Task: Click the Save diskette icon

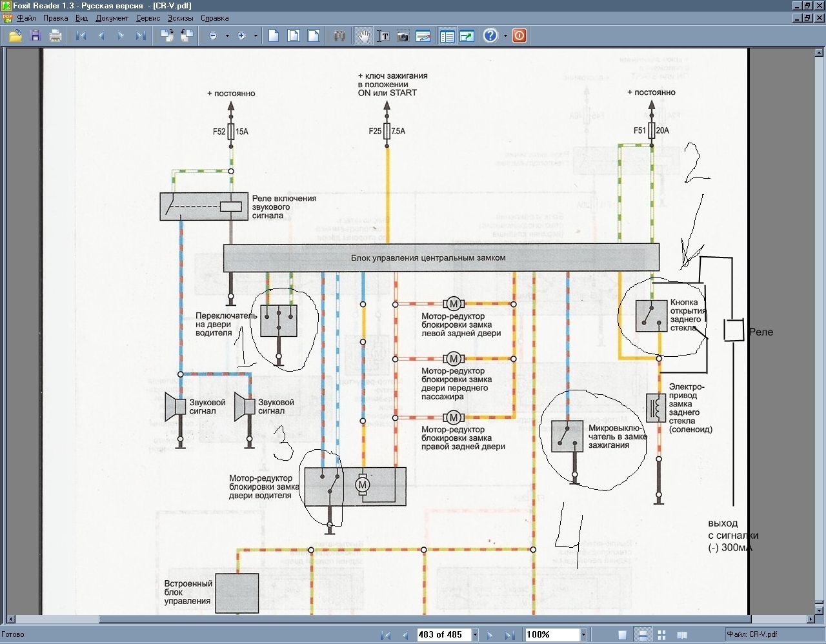Action: click(x=35, y=36)
